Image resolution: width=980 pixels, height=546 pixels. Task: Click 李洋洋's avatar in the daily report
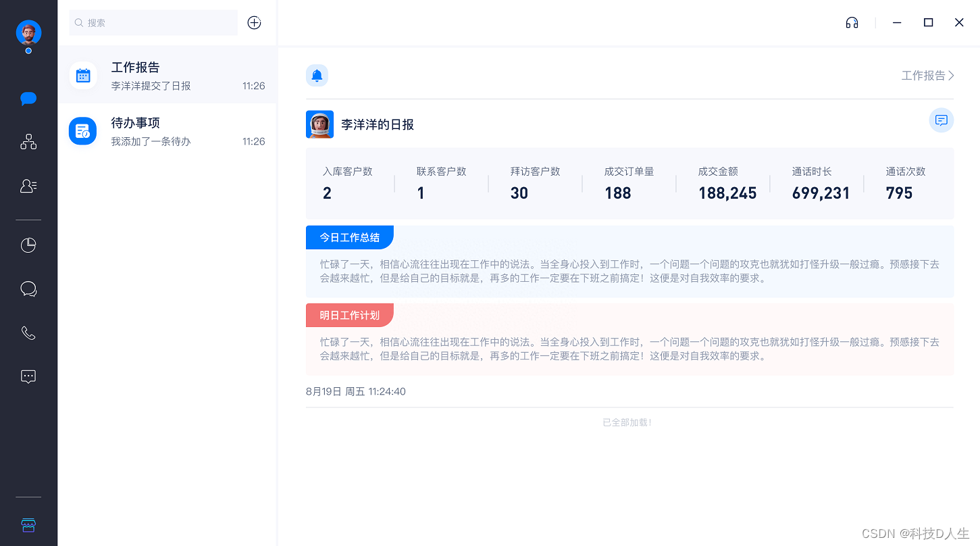pos(319,124)
